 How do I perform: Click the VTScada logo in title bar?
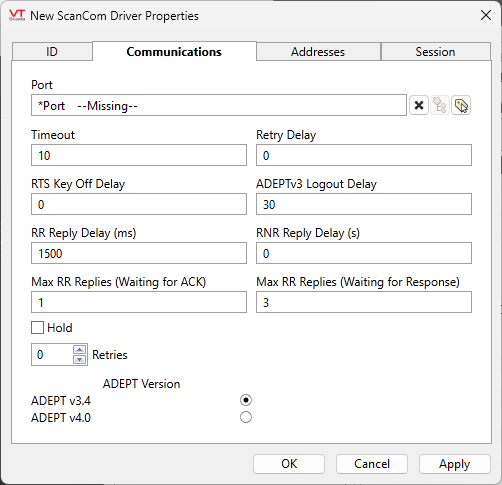point(17,15)
